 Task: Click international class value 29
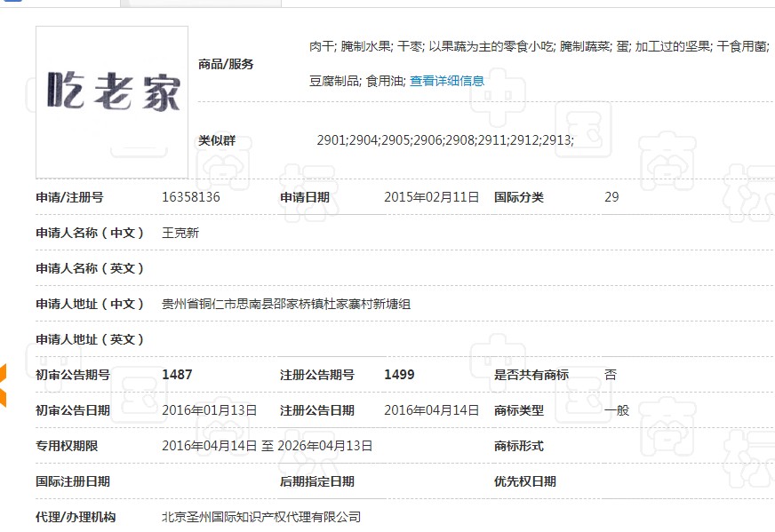(x=611, y=197)
